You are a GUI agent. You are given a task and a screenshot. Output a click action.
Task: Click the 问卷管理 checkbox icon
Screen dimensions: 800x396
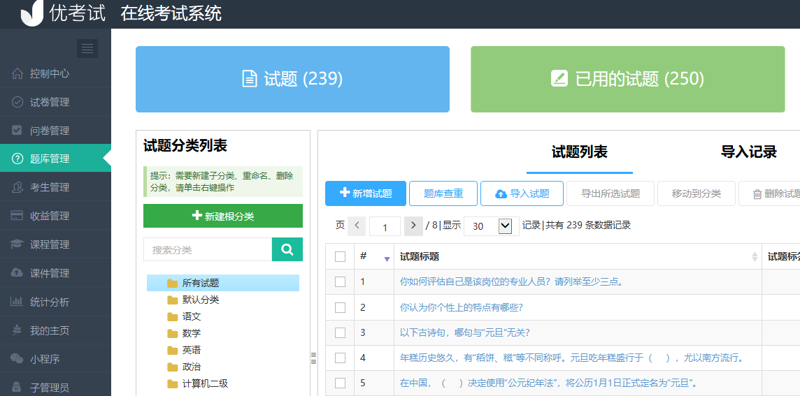17,130
